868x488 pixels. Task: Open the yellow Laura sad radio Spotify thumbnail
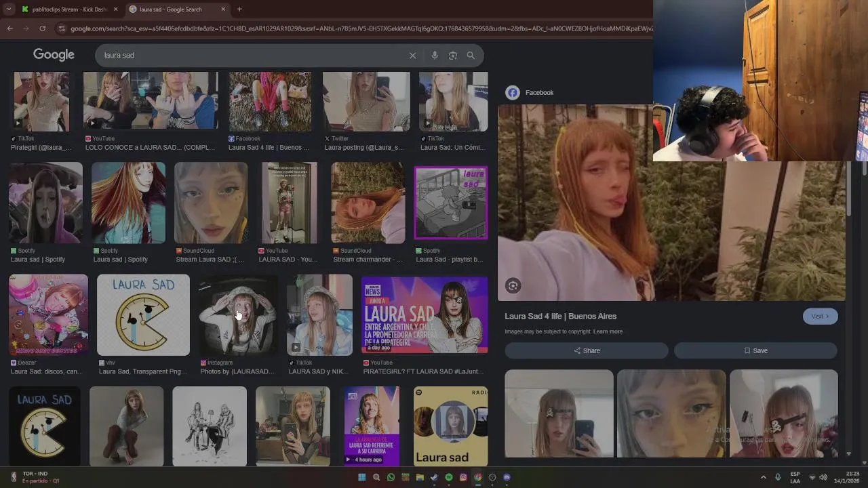pyautogui.click(x=451, y=426)
